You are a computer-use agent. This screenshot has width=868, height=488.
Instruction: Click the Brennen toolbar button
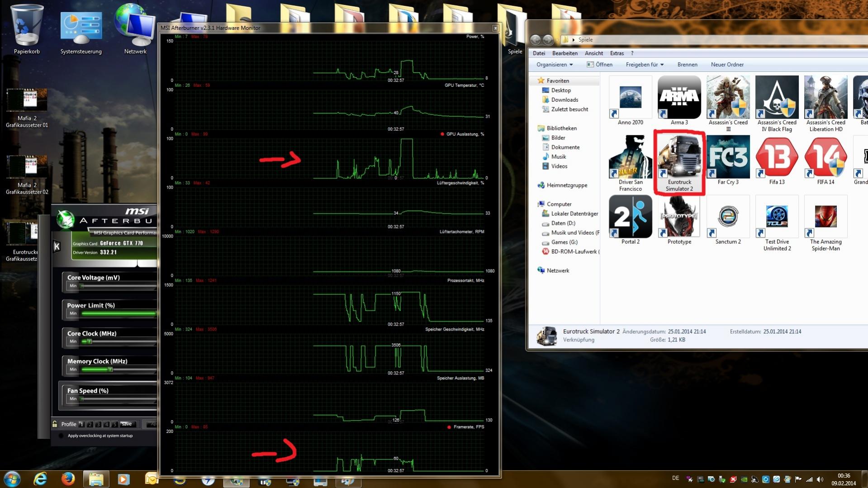(x=687, y=65)
